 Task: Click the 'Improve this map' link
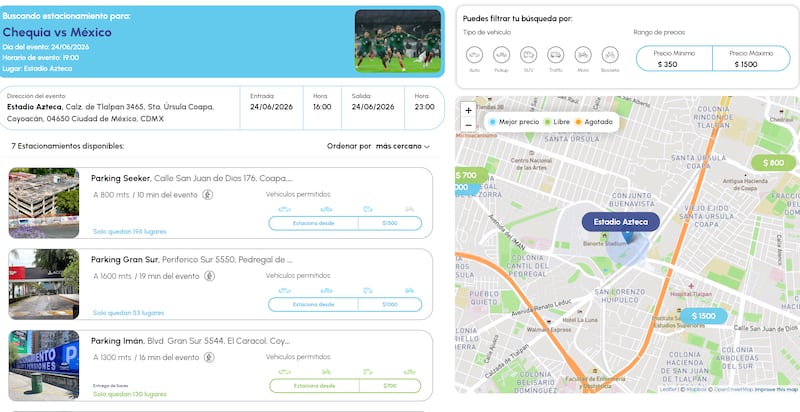pos(776,390)
